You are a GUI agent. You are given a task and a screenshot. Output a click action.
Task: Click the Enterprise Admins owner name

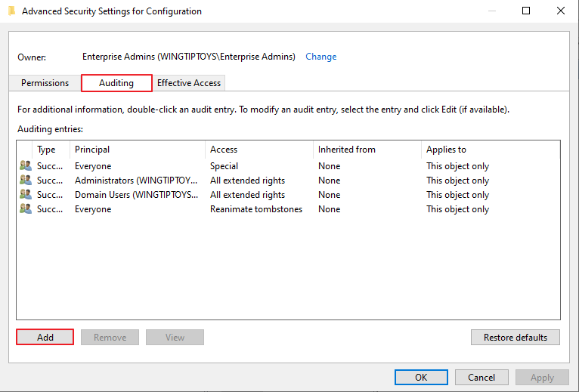tap(189, 57)
